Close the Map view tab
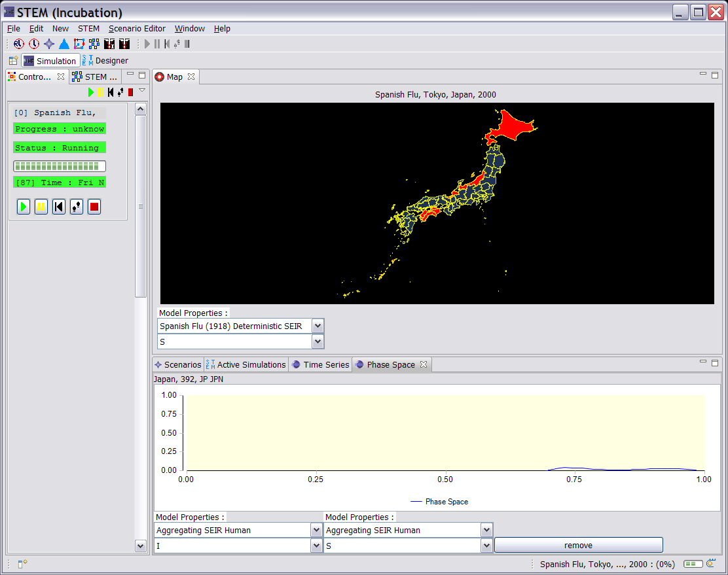728x575 pixels. coord(191,77)
